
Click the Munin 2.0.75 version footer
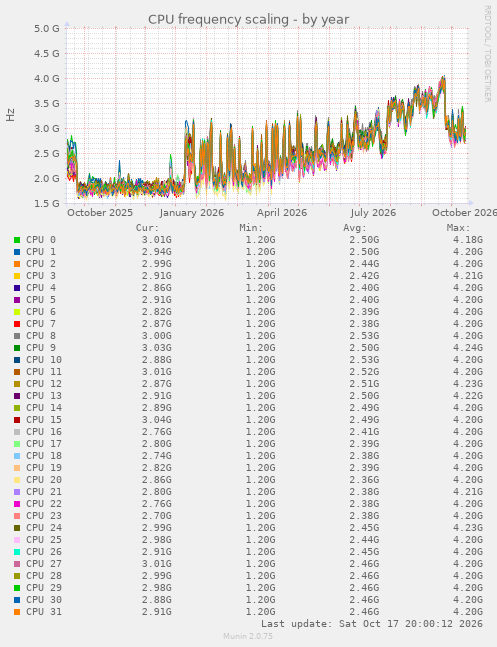(248, 636)
